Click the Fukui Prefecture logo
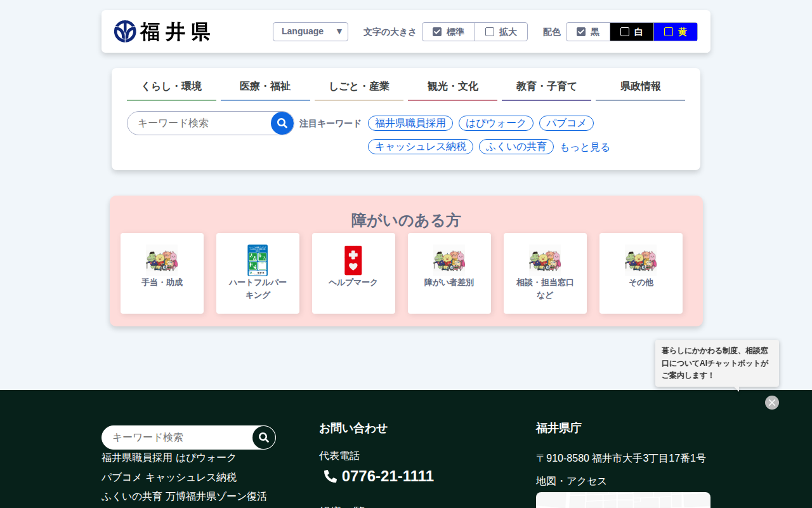Viewport: 812px width, 508px height. click(162, 32)
